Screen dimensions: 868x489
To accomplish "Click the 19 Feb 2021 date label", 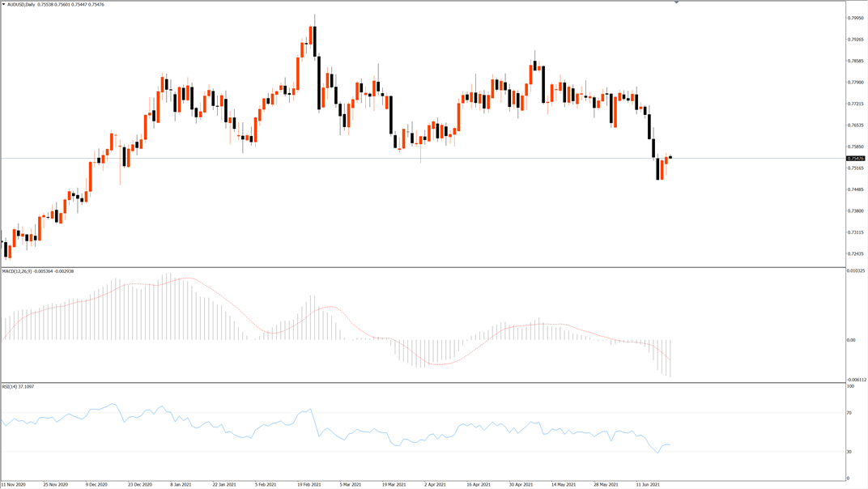I will point(308,485).
